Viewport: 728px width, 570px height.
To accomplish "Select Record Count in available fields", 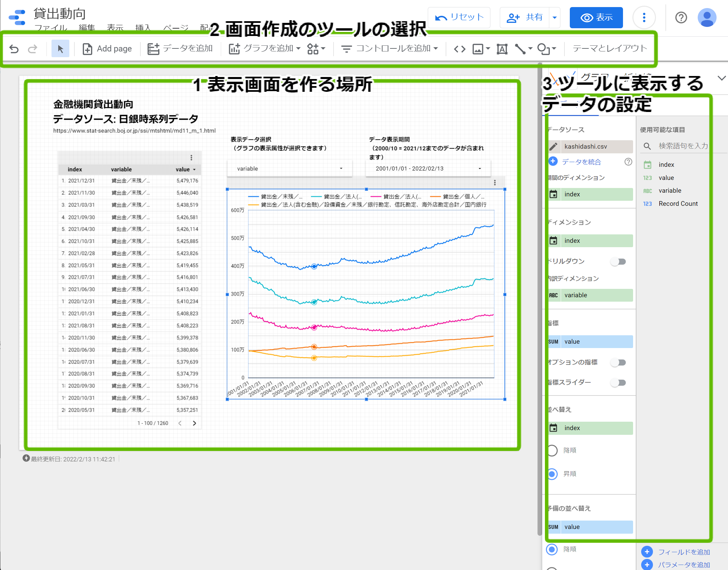I will tap(678, 204).
